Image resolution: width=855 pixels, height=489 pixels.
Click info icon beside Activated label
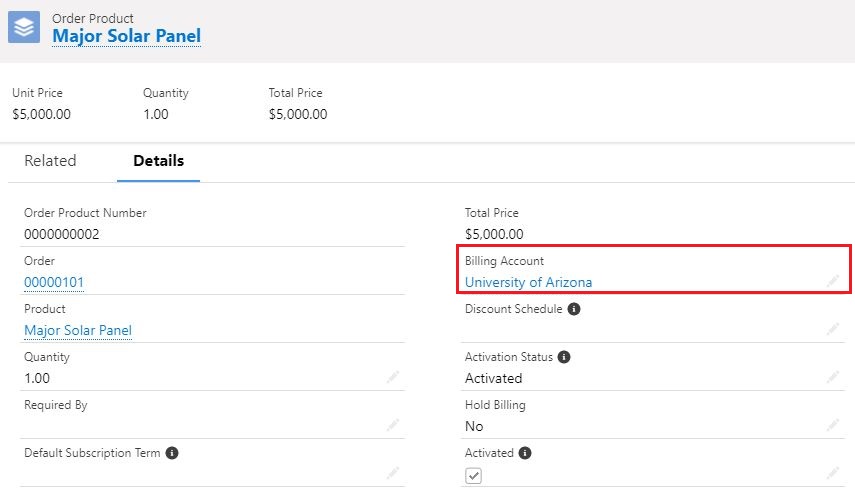525,453
